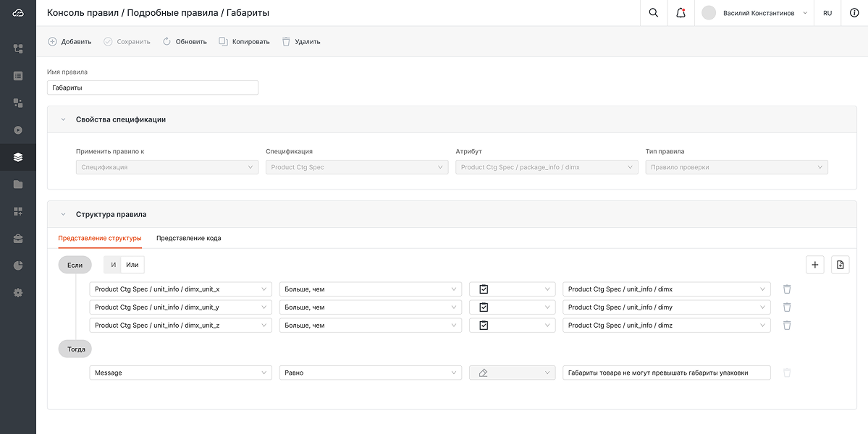The width and height of the screenshot is (868, 434).
Task: Click the Копировать button
Action: click(x=244, y=42)
